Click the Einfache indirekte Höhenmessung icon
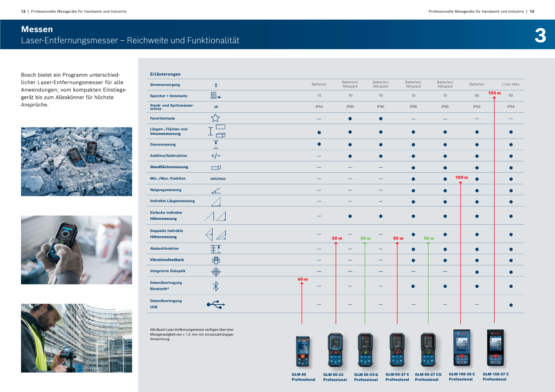 215,216
